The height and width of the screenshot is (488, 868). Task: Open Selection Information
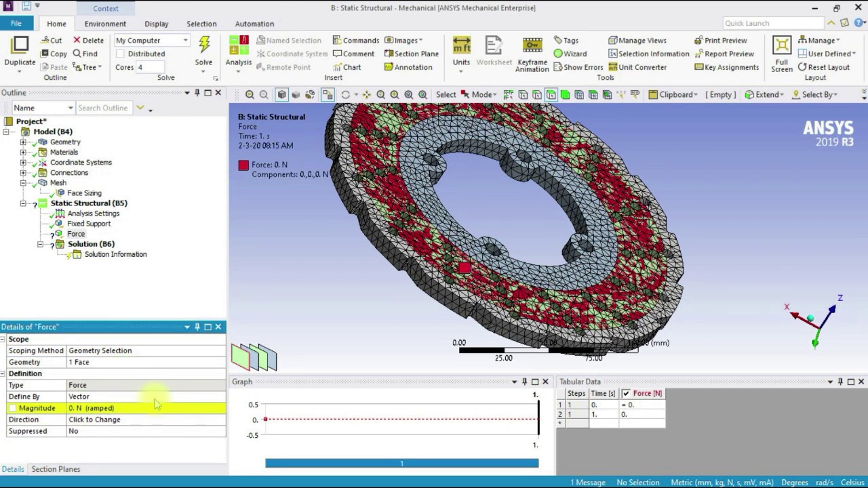[x=648, y=54]
